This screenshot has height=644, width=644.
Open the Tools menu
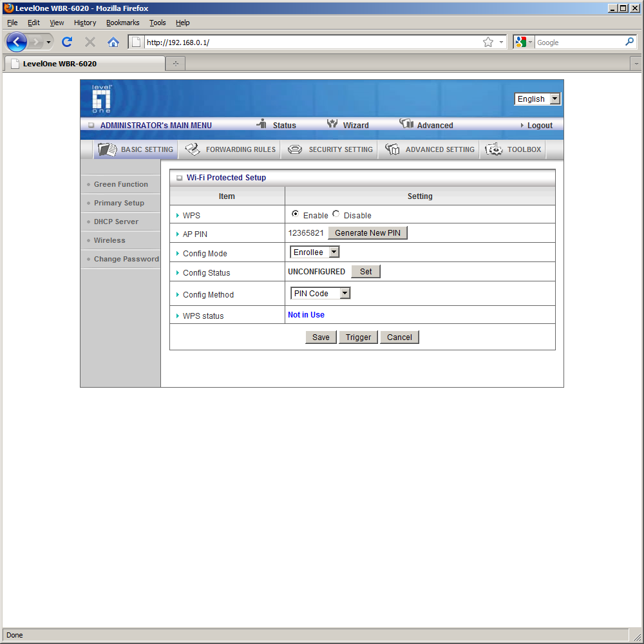click(x=158, y=23)
